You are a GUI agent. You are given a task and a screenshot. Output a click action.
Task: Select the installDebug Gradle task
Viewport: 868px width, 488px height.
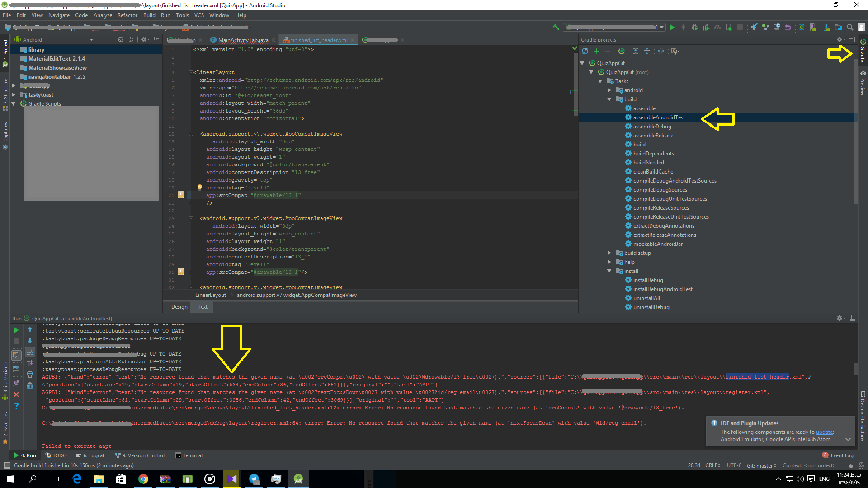[x=648, y=280]
